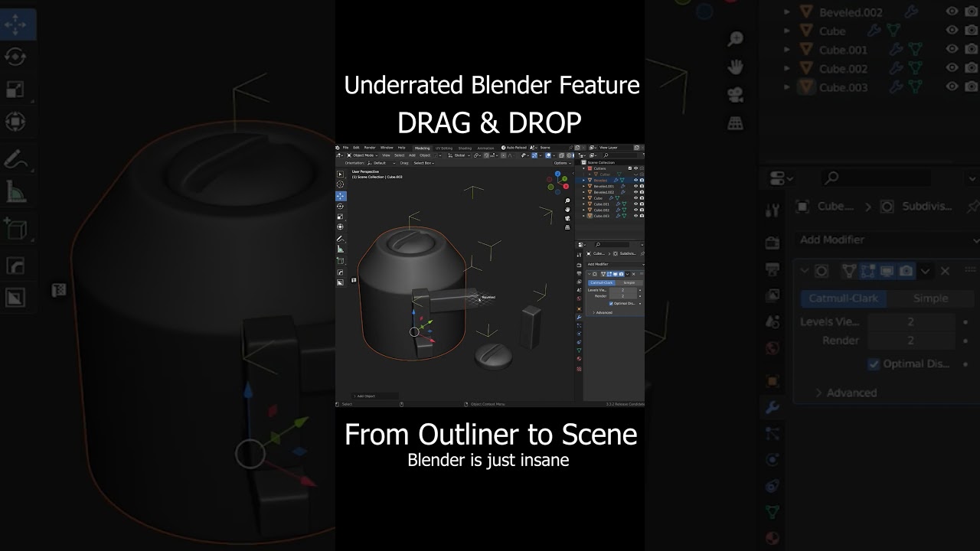Select the Rotate tool in the toolbar
Viewport: 980px width, 551px height.
tap(340, 206)
